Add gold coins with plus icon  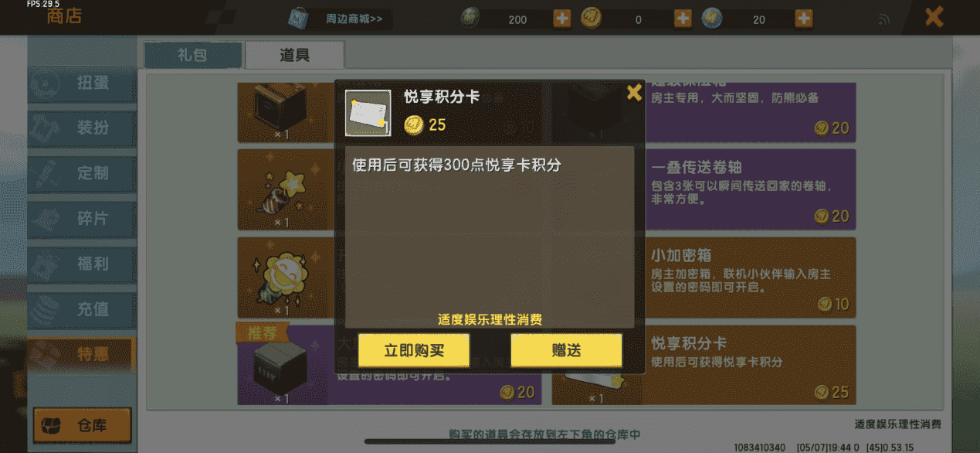(683, 19)
